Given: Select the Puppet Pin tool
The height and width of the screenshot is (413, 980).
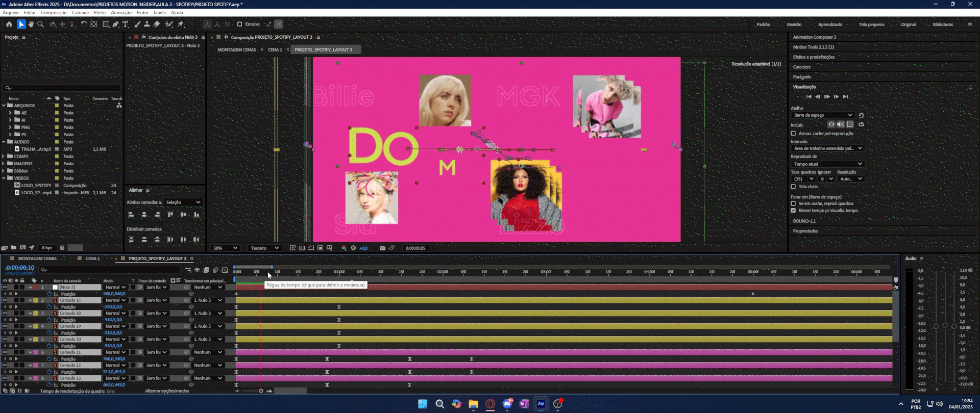Looking at the screenshot, I should [181, 24].
